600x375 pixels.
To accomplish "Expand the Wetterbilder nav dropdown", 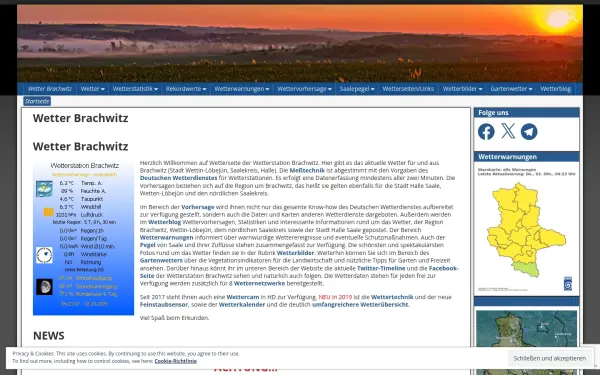I will (463, 89).
